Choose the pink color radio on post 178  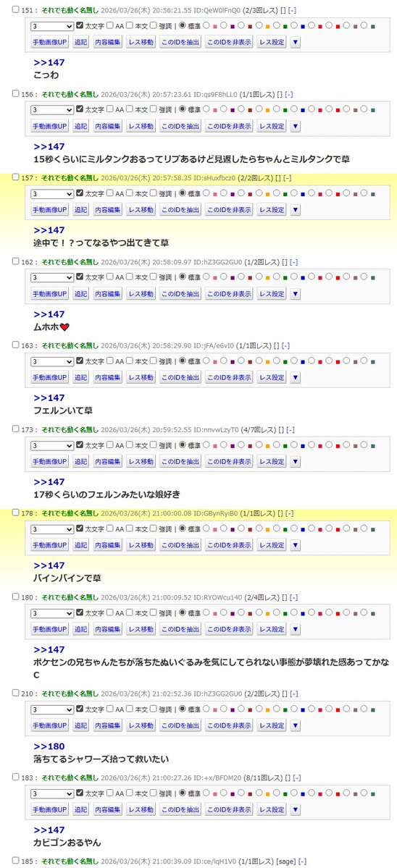(206, 528)
